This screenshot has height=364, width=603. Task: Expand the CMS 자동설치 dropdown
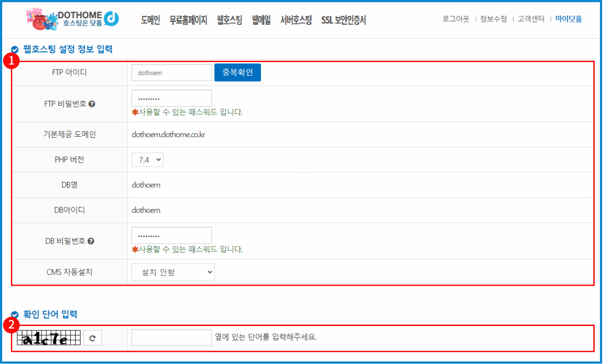point(173,272)
